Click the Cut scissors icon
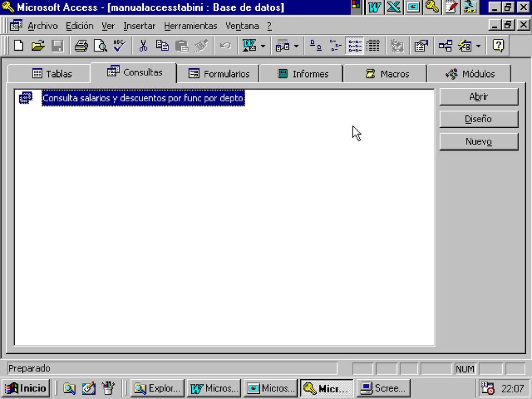The width and height of the screenshot is (532, 399). [143, 46]
